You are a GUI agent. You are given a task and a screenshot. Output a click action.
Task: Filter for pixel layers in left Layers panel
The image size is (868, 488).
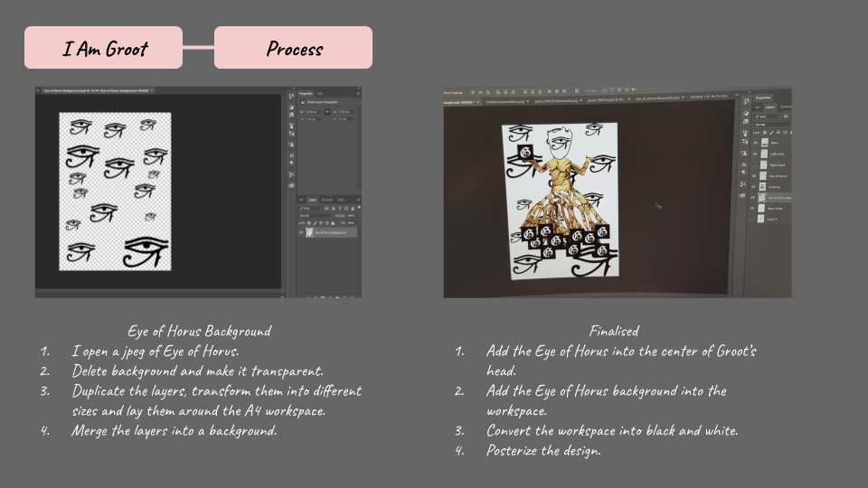(x=326, y=208)
